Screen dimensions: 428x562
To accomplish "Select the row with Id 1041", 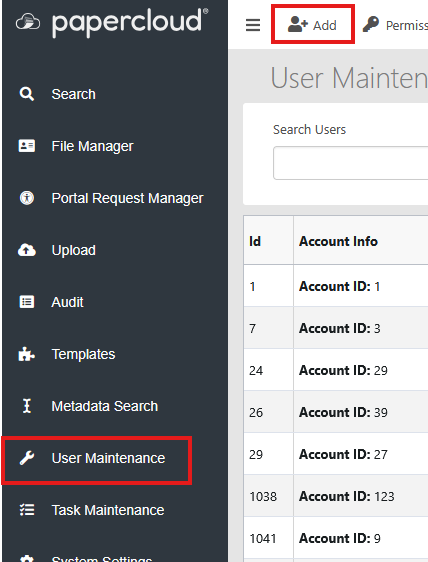I will (336, 537).
